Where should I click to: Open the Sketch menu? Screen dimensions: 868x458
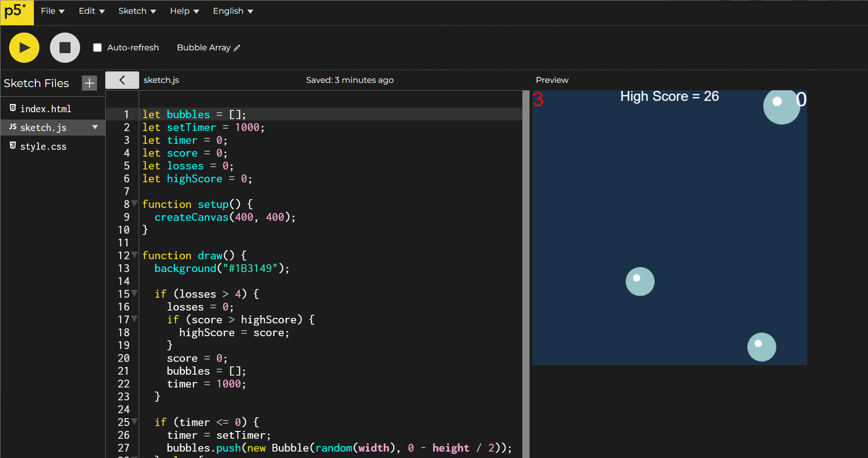(137, 11)
